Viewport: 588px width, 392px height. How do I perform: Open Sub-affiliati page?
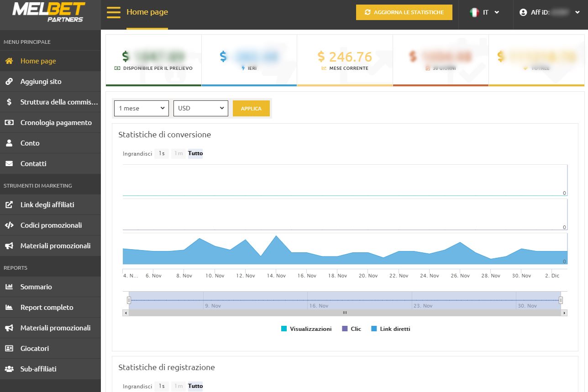50,369
